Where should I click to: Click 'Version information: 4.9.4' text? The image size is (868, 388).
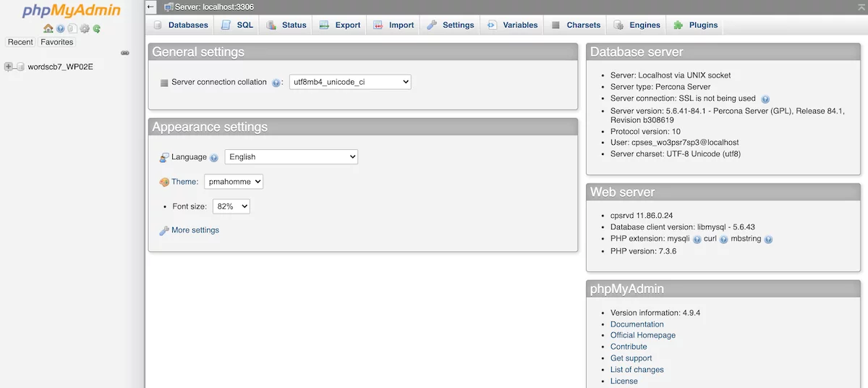coord(655,313)
